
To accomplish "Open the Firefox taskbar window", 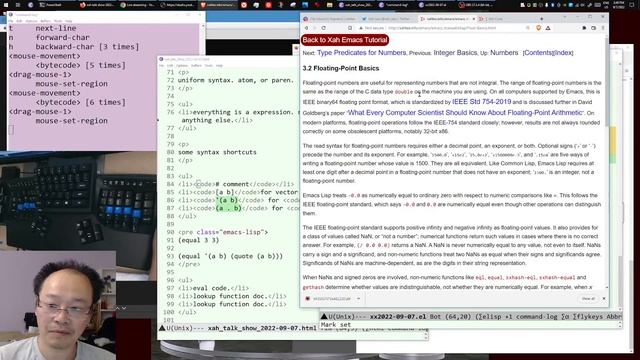I will pyautogui.click(x=97, y=5).
